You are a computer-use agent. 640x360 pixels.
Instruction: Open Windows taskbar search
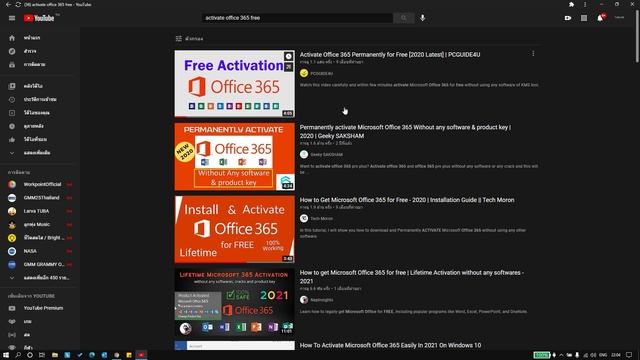(18, 355)
